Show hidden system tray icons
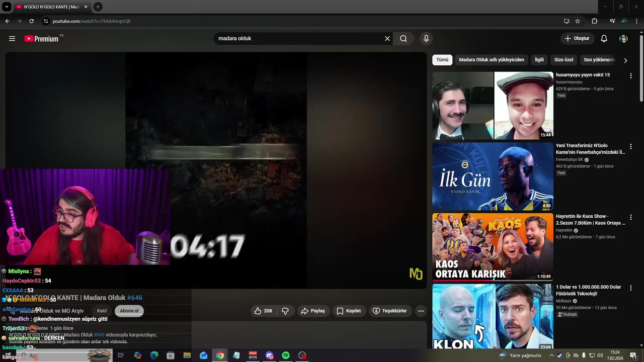644x362 pixels. (551, 355)
